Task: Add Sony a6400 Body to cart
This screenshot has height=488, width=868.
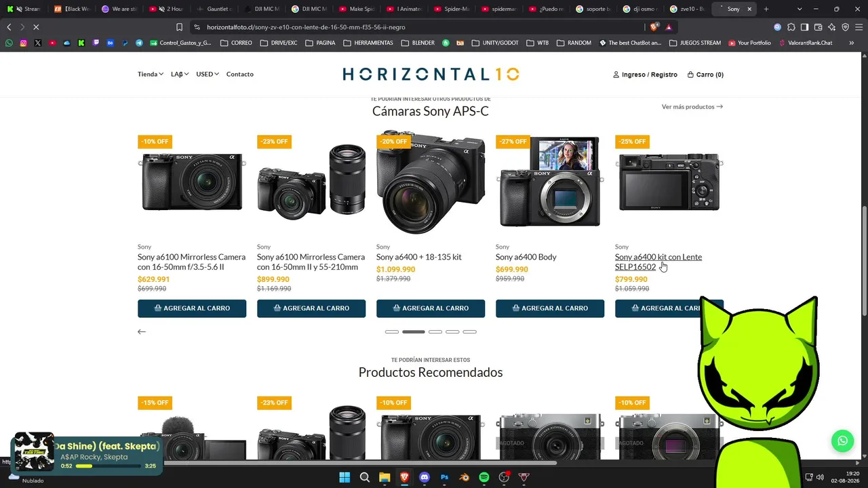Action: tap(550, 308)
